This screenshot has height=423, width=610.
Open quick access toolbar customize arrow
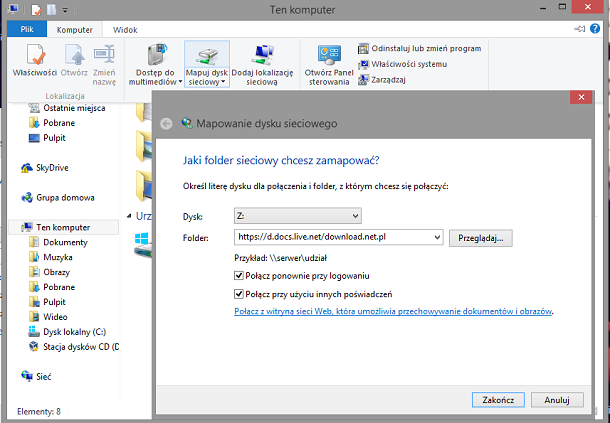click(x=65, y=10)
